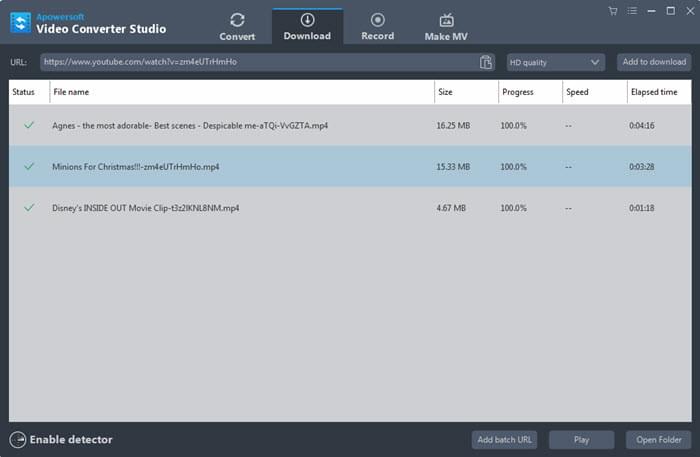Click the shopping cart icon
This screenshot has height=457, width=700.
tap(612, 11)
